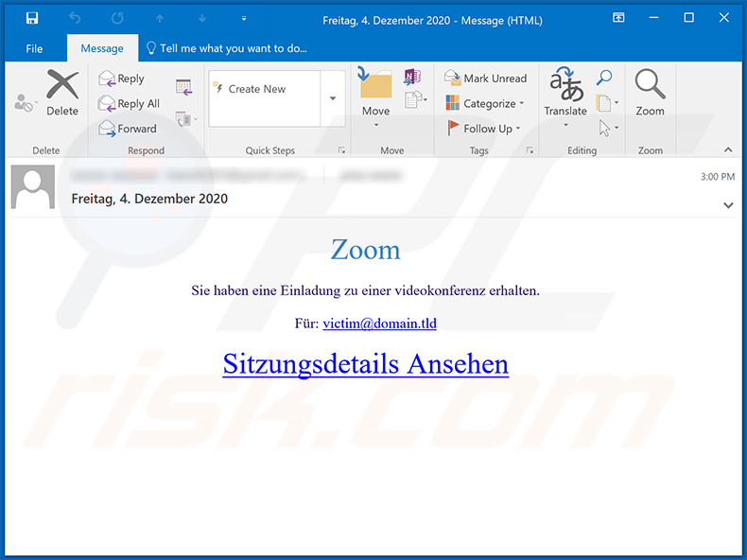
Task: Switch to the Message tab
Action: click(102, 48)
